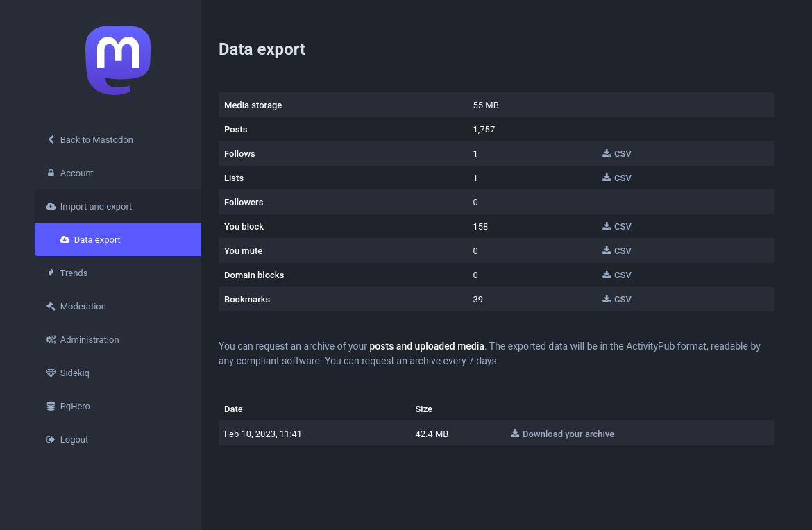Click the archive size 42.4 MB

[x=432, y=434]
